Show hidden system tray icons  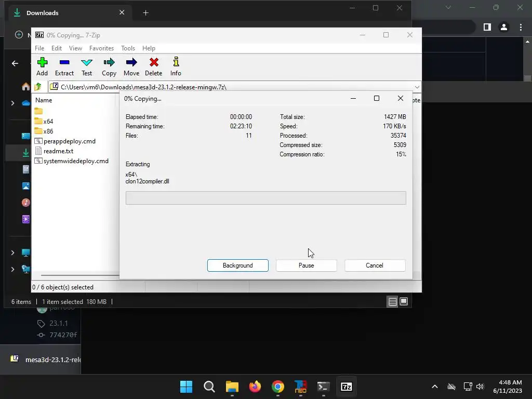[x=435, y=387]
